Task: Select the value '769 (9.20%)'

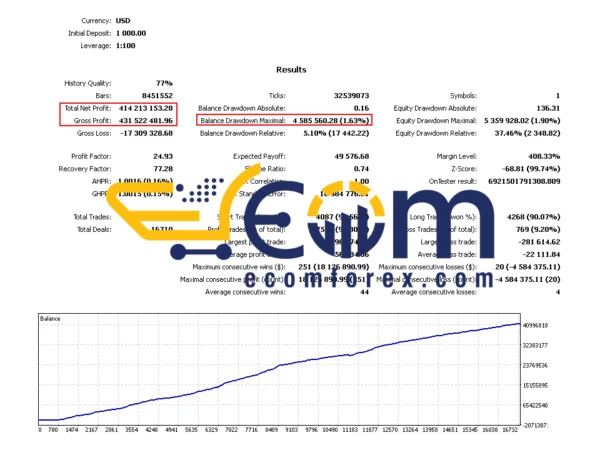Action: click(538, 230)
